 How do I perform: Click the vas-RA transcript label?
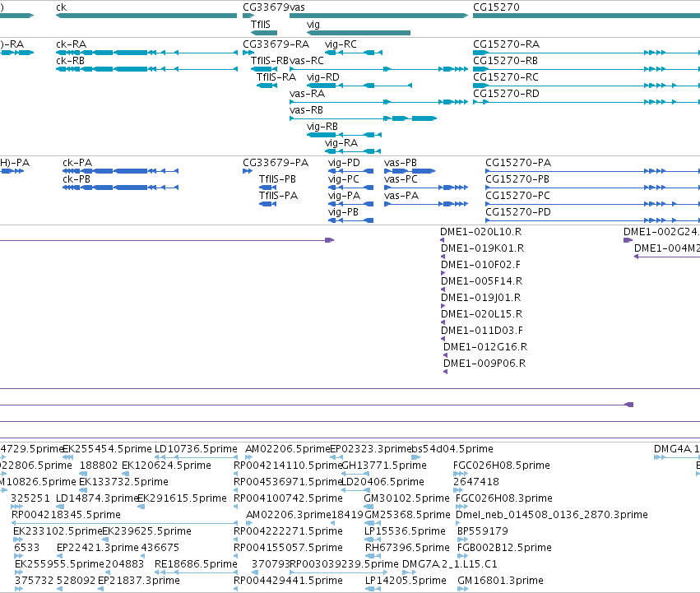tap(307, 94)
